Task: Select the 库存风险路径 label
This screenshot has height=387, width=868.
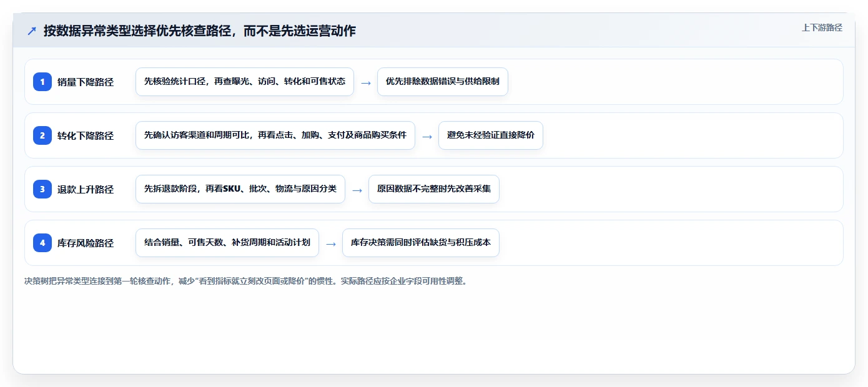Action: coord(86,243)
